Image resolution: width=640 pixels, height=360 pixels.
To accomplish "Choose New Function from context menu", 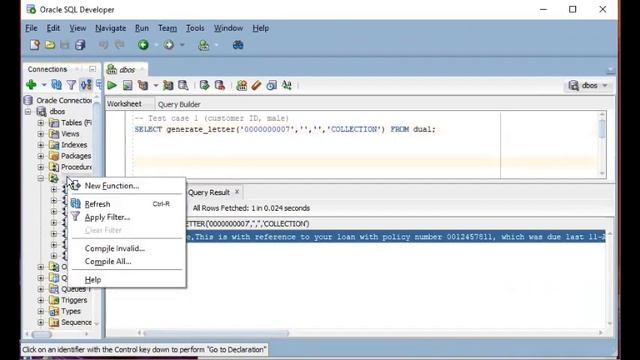I will (x=127, y=186).
